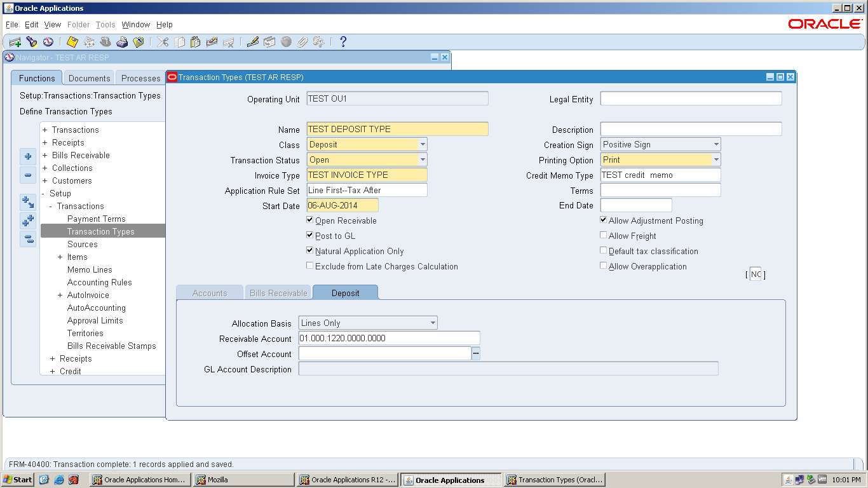Click the Save floppy disk icon
The width and height of the screenshot is (868, 488).
point(72,42)
